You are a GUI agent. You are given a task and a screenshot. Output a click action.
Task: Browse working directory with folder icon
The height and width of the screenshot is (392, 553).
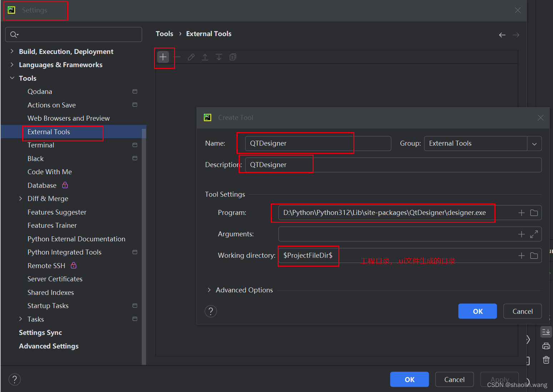pos(534,256)
